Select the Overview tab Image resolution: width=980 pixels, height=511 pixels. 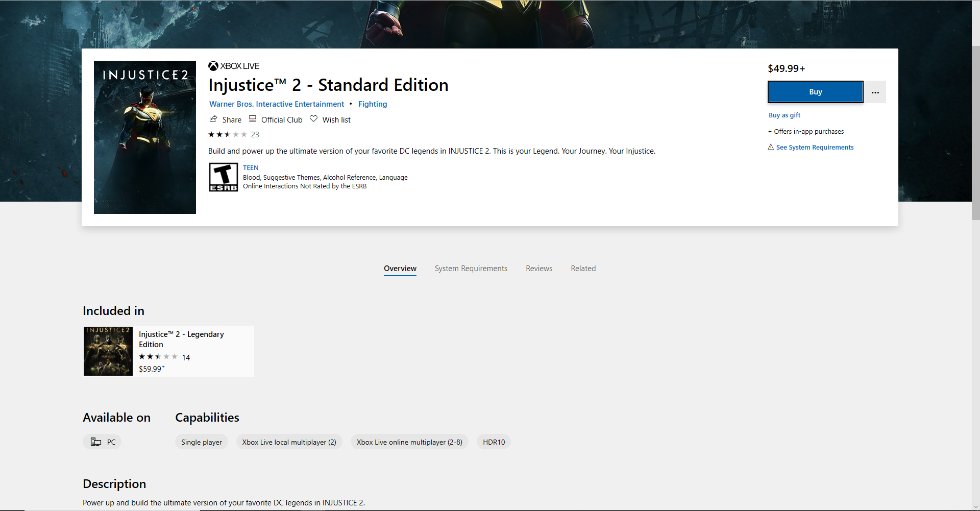[x=400, y=269]
